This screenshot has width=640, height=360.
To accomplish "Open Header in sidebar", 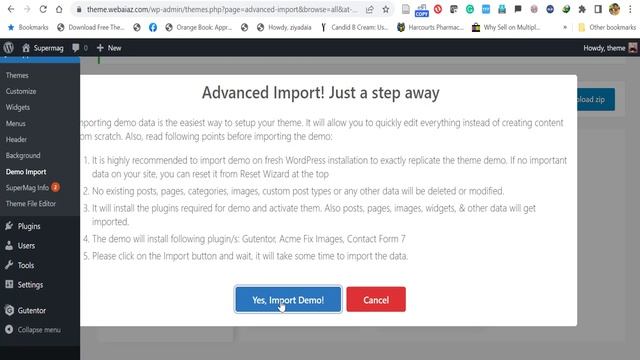I will [x=16, y=139].
